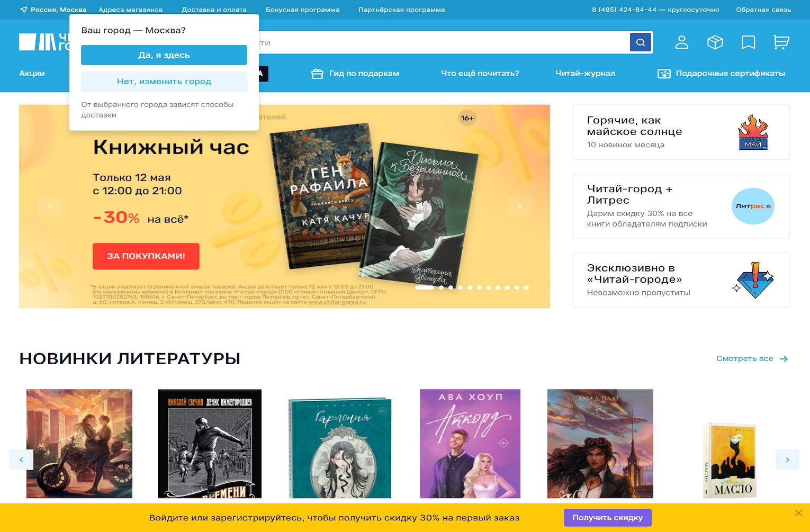Open the orders box icon

[715, 42]
